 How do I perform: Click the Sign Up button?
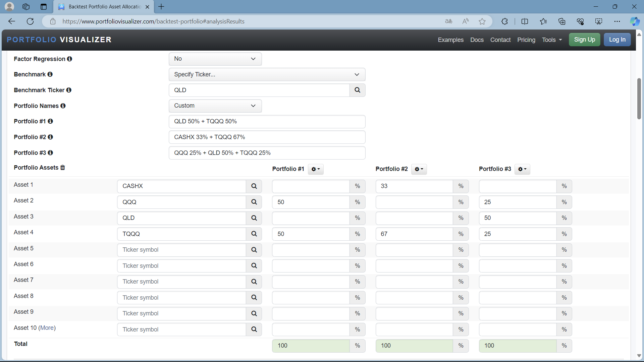pos(584,40)
